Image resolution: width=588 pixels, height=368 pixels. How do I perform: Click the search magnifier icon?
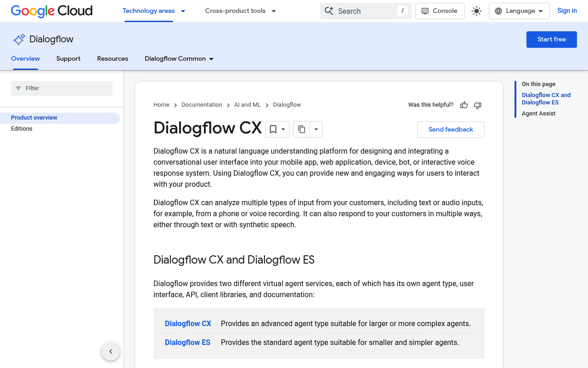pos(329,11)
